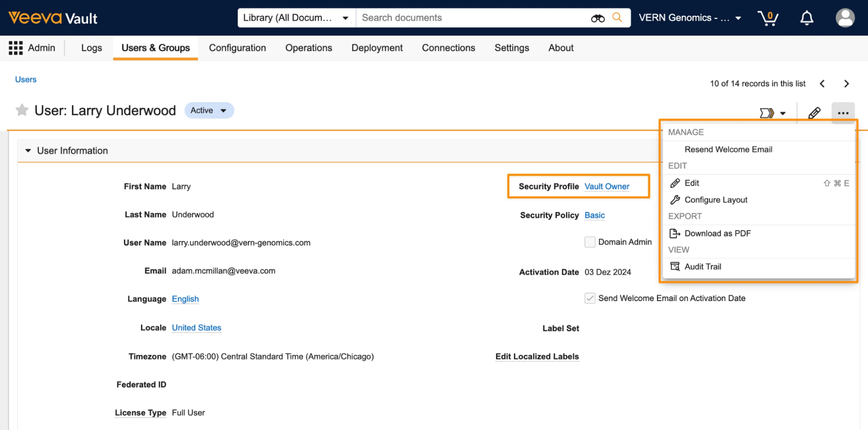868x430 pixels.
Task: Toggle the Domain Admin checkbox
Action: click(590, 242)
